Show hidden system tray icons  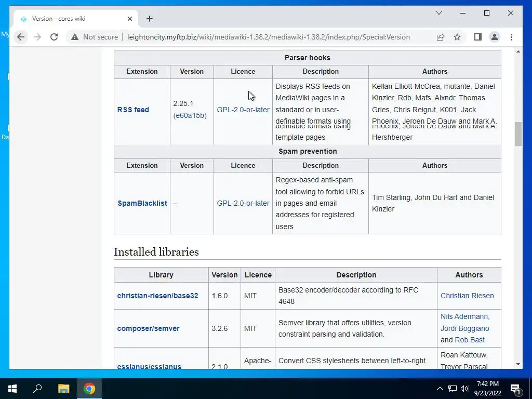click(440, 389)
